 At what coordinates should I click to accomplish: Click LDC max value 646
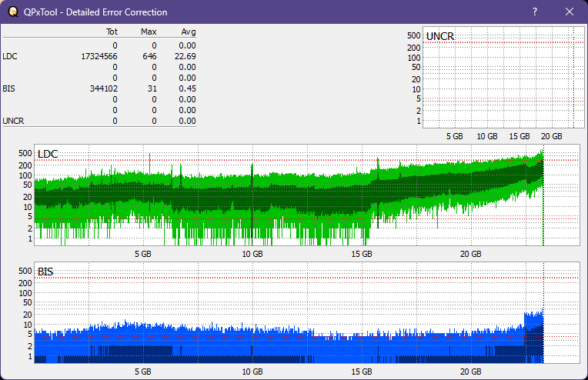click(149, 56)
